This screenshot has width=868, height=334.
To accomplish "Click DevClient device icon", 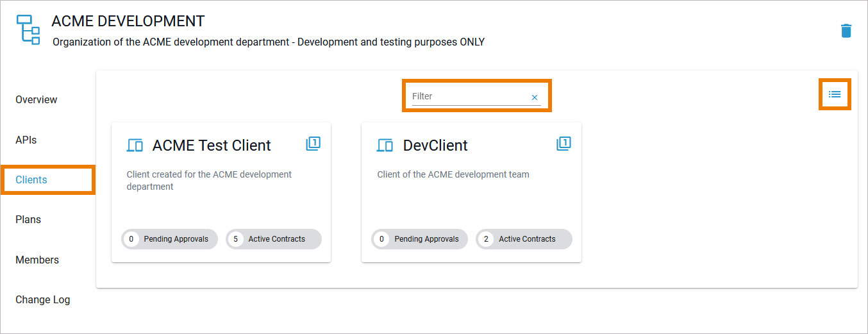I will (385, 146).
